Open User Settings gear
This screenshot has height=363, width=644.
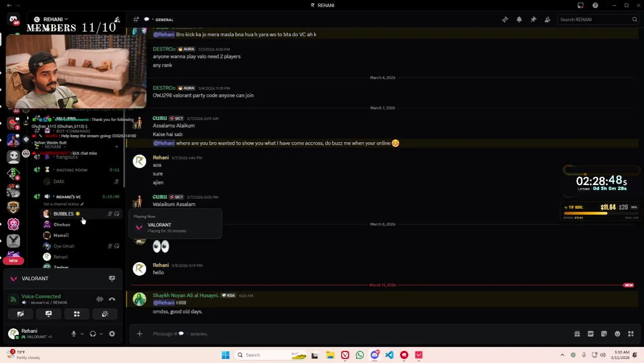click(112, 334)
